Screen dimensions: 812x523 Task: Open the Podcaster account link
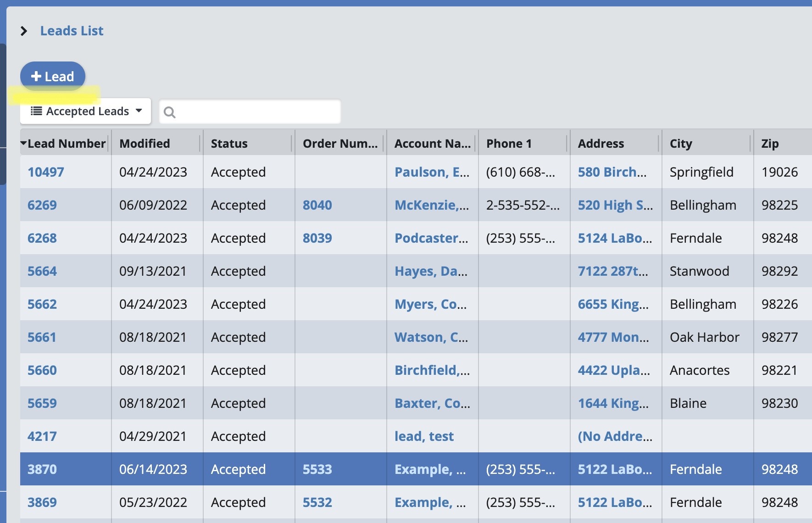(x=431, y=238)
